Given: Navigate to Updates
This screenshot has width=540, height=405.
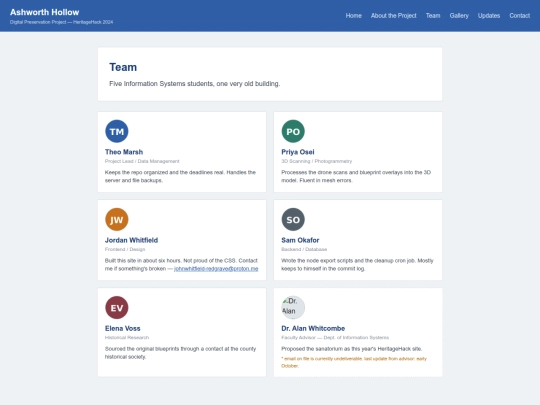Looking at the screenshot, I should coord(489,15).
